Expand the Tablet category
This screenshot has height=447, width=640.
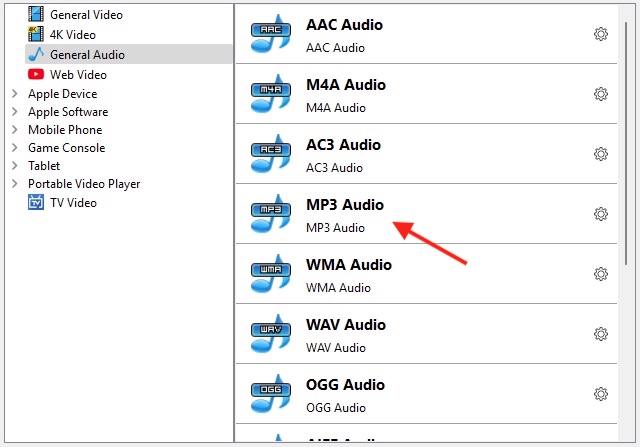point(15,166)
